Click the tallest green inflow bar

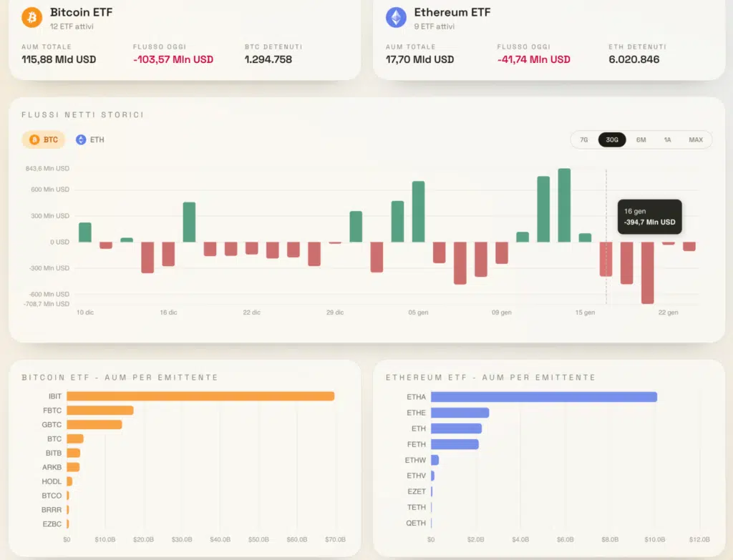(564, 205)
